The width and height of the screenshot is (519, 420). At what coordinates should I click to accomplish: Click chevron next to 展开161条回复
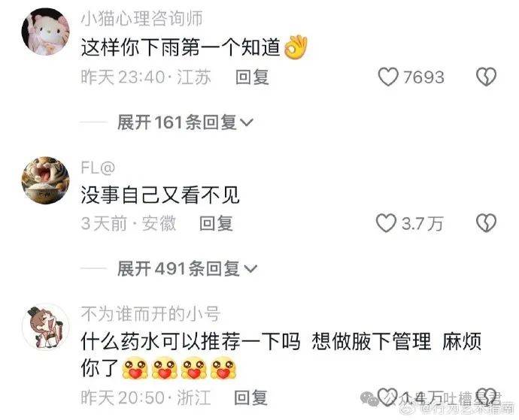point(246,123)
